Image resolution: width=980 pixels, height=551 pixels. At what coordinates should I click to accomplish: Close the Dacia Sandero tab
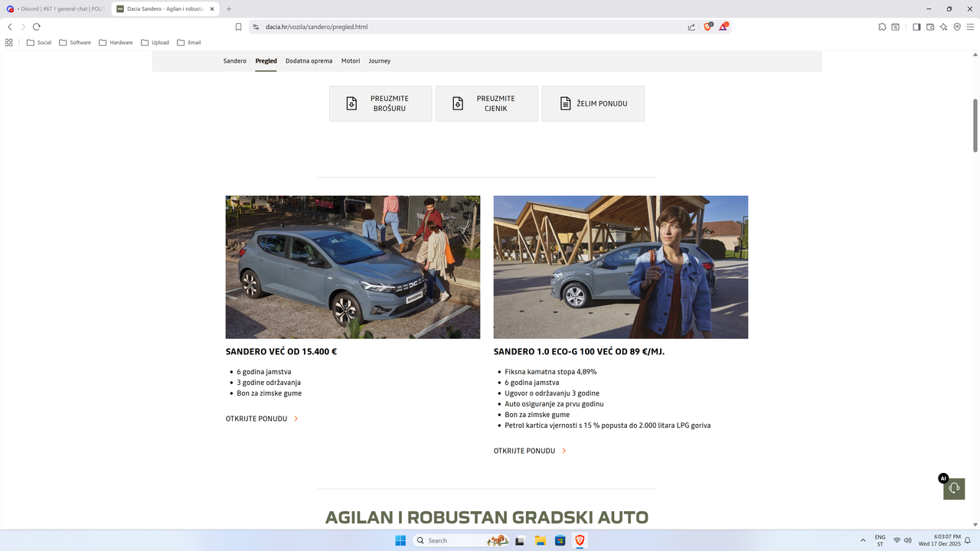211,9
